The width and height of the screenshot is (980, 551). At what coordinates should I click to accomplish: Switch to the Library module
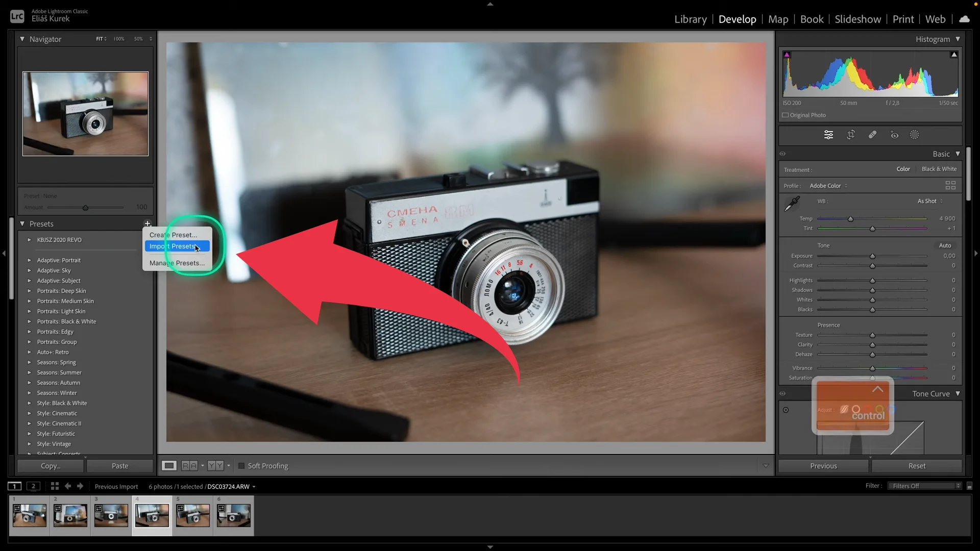(x=690, y=19)
